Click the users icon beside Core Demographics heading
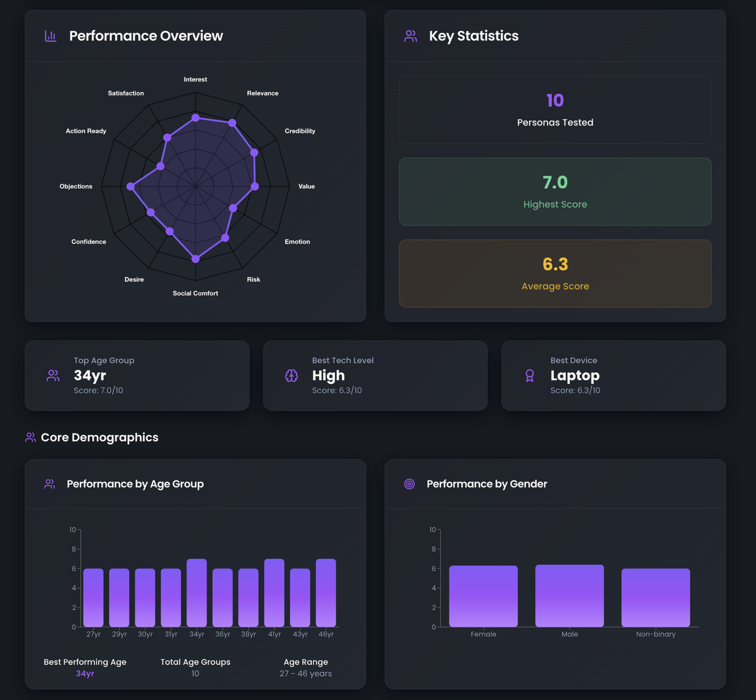 coord(30,437)
